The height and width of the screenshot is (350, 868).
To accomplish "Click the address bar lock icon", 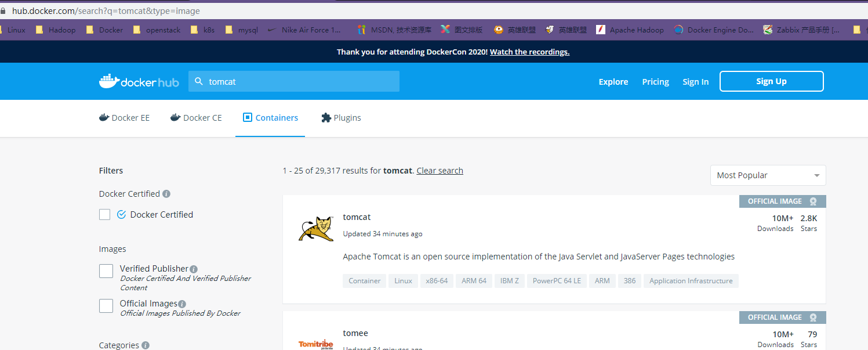I will click(3, 10).
